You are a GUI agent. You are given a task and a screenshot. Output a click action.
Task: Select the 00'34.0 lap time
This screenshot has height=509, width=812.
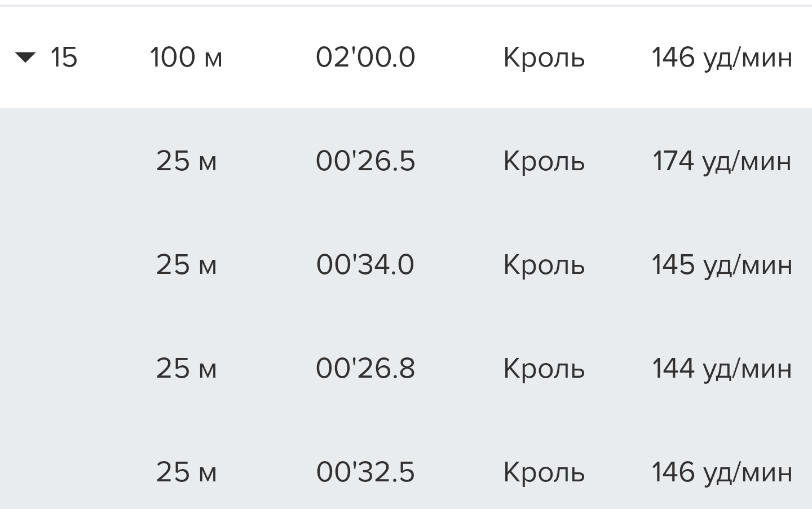point(365,265)
